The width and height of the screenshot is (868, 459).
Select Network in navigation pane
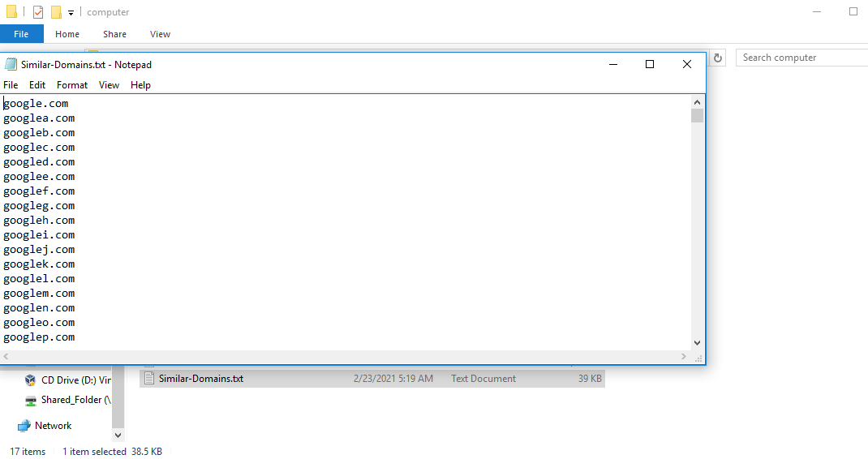point(54,425)
